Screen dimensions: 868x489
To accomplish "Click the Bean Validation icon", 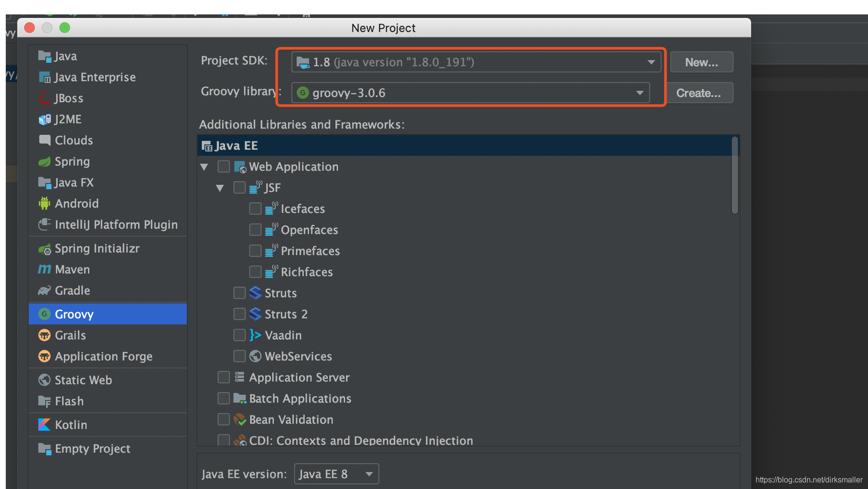I will 239,420.
